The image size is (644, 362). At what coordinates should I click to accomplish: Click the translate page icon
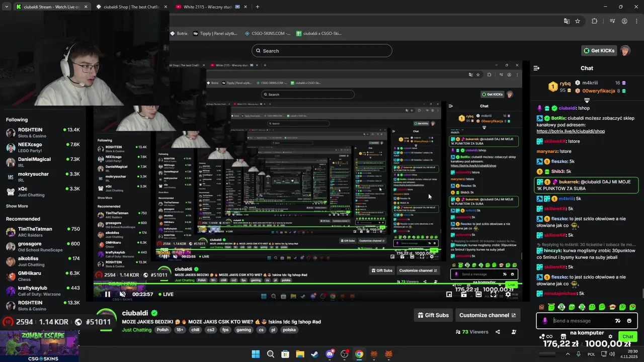[567, 21]
